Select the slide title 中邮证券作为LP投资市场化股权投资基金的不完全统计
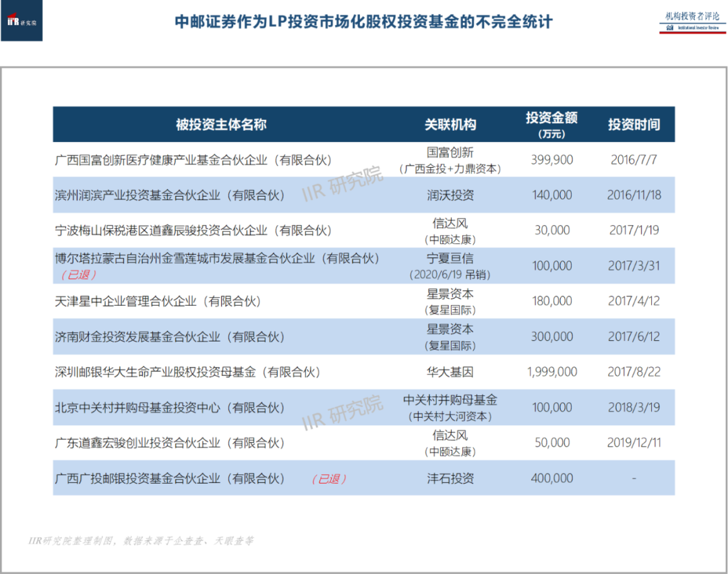728x574 pixels. [x=363, y=22]
